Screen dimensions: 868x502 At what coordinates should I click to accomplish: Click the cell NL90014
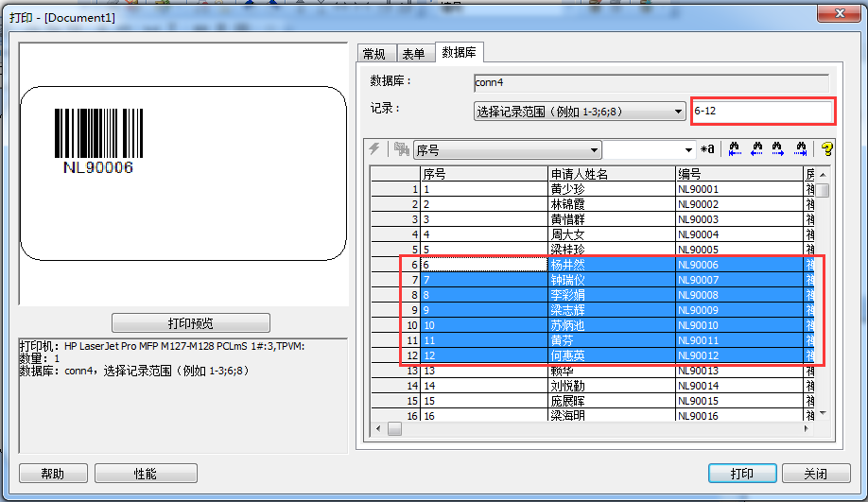[739, 386]
